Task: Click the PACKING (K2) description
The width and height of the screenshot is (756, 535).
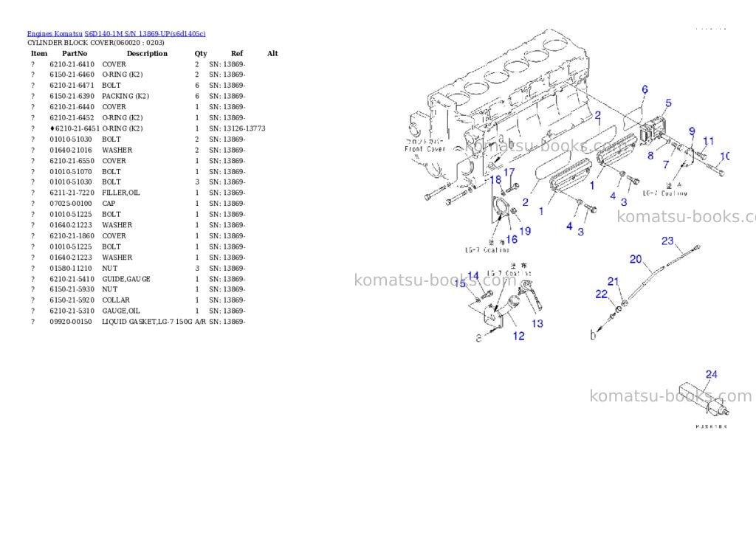Action: click(126, 96)
